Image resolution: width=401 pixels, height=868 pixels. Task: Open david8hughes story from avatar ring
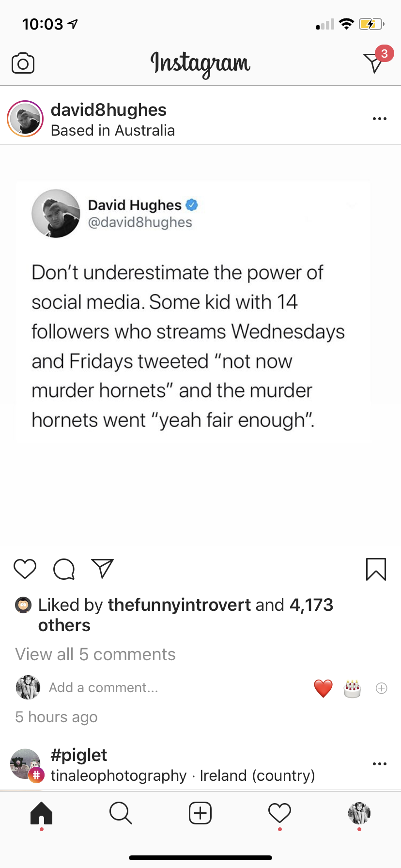[25, 119]
